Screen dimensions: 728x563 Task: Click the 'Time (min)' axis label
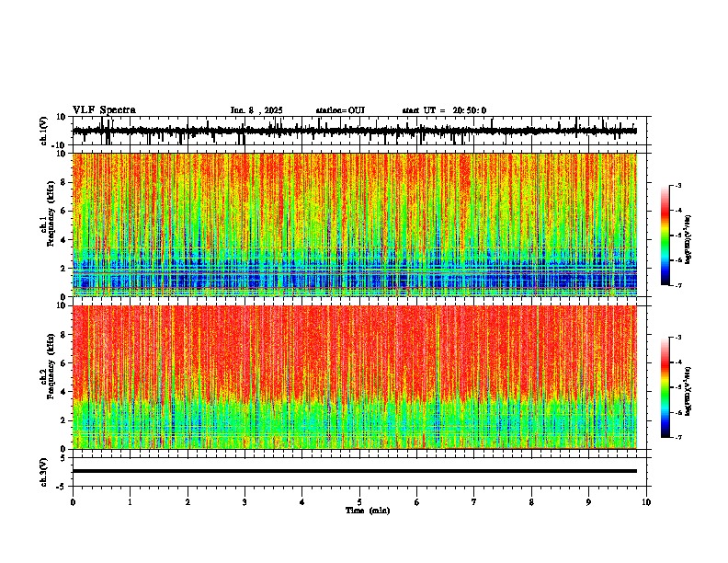point(368,511)
